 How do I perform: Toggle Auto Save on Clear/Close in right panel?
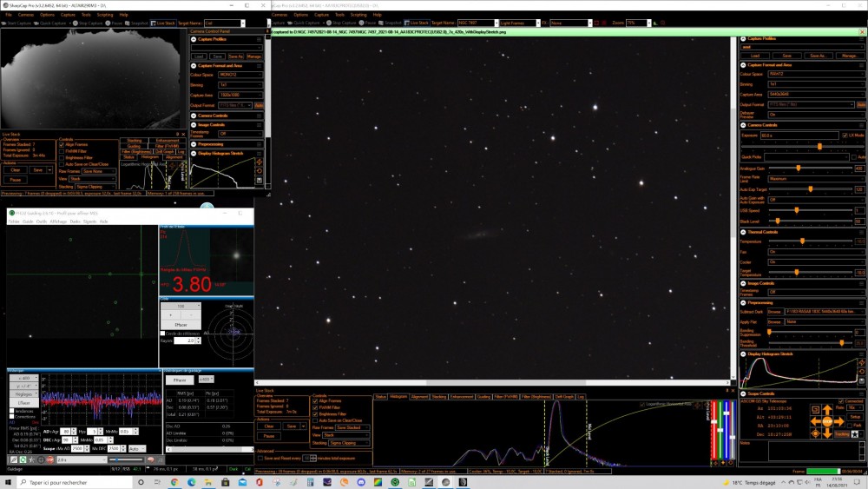315,420
